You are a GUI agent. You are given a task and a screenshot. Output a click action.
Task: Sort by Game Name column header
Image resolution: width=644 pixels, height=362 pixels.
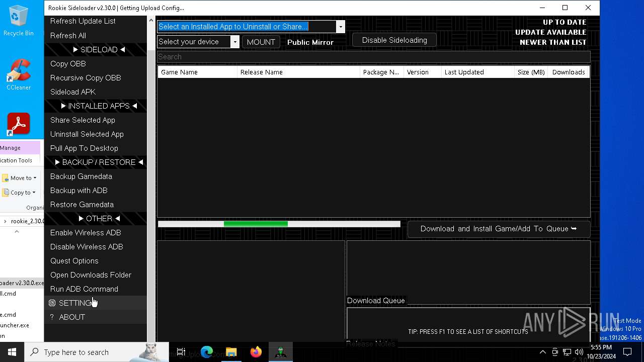point(197,72)
